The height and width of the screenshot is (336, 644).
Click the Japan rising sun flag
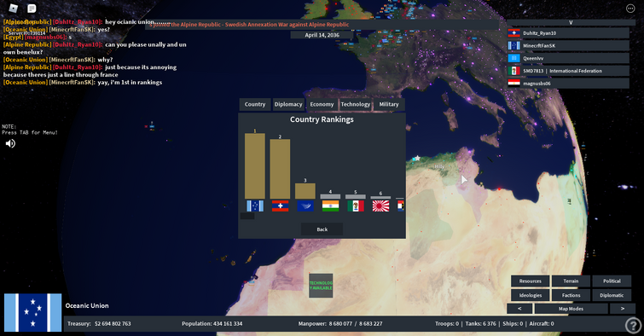pyautogui.click(x=380, y=206)
